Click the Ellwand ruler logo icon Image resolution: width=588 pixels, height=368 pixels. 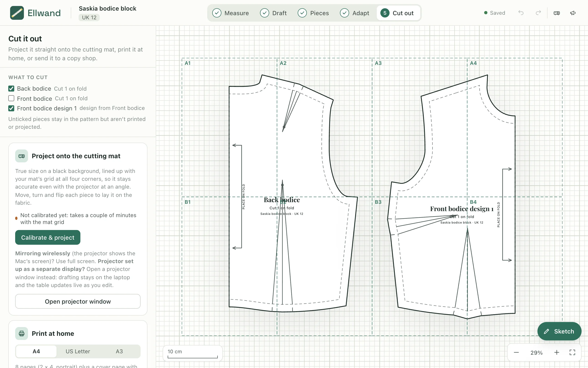click(x=17, y=13)
